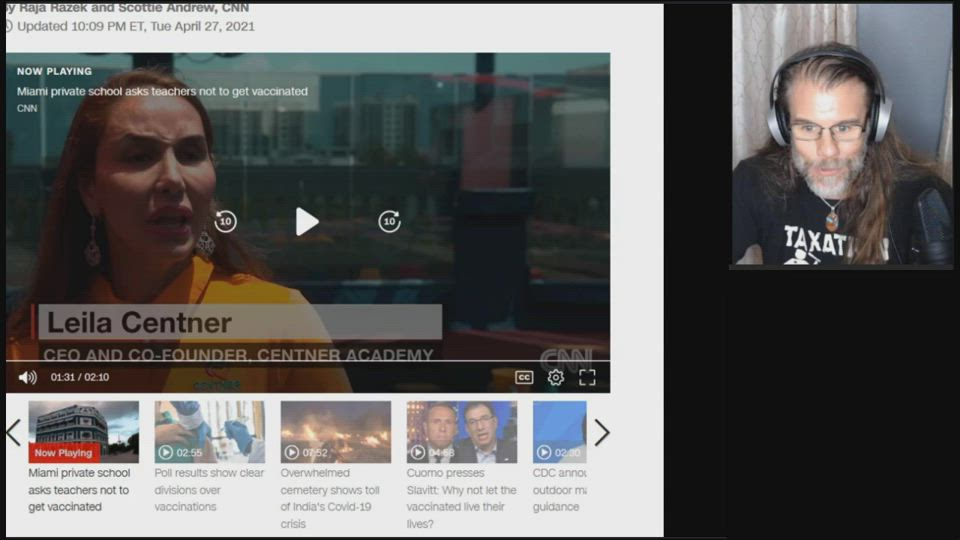Click 'Poll results show clear divisions' link
The image size is (960, 540).
coord(209,490)
